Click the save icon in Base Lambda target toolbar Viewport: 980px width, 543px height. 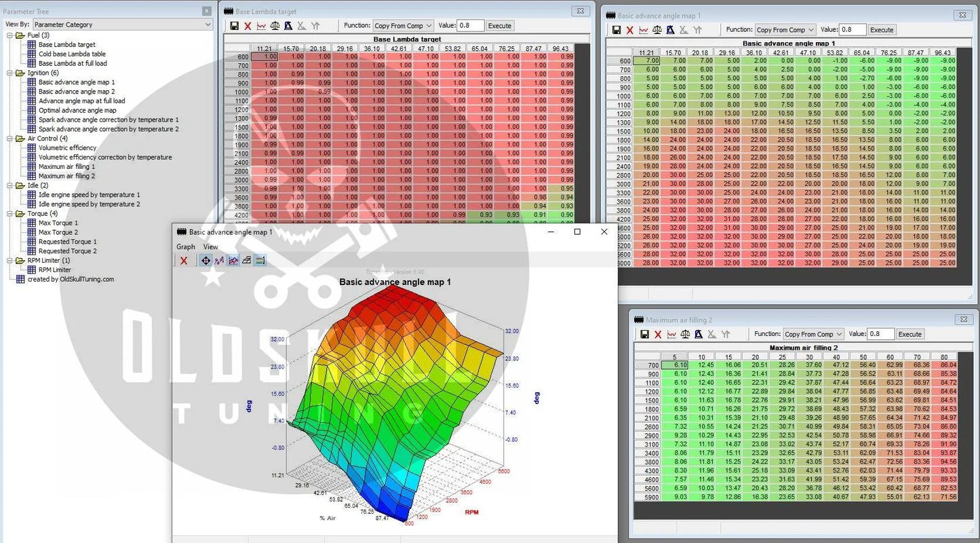point(234,26)
